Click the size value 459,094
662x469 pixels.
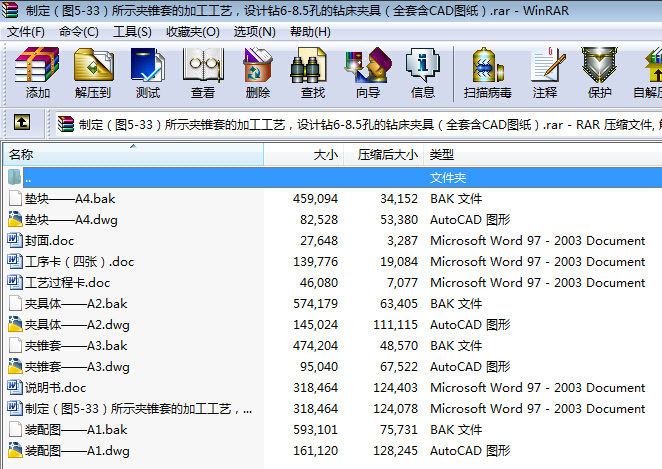[x=315, y=198]
